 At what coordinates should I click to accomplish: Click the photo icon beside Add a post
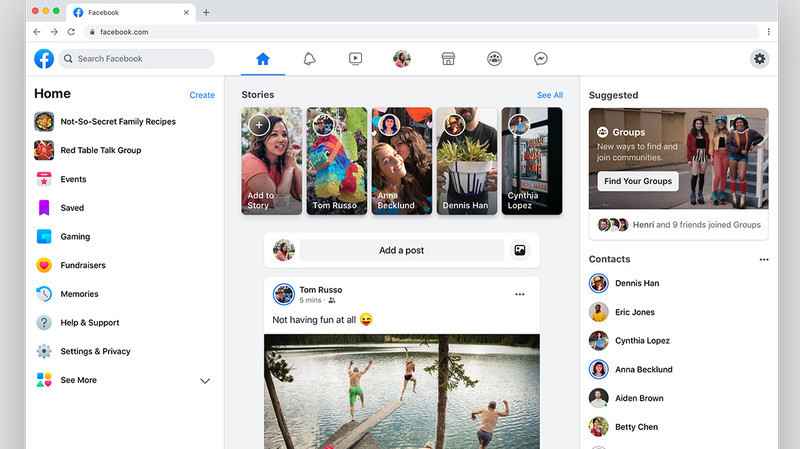[x=520, y=250]
